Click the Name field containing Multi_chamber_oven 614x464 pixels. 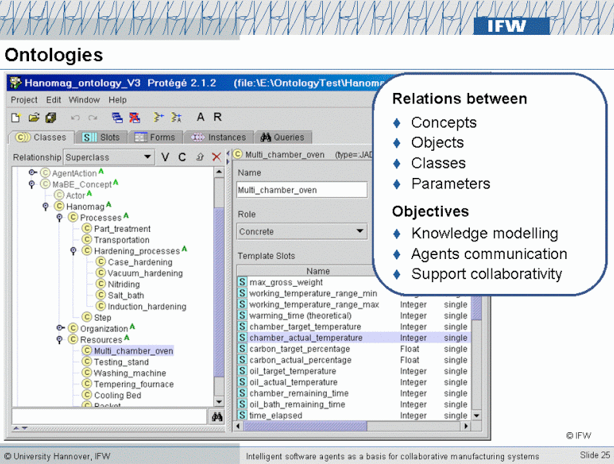(x=301, y=189)
